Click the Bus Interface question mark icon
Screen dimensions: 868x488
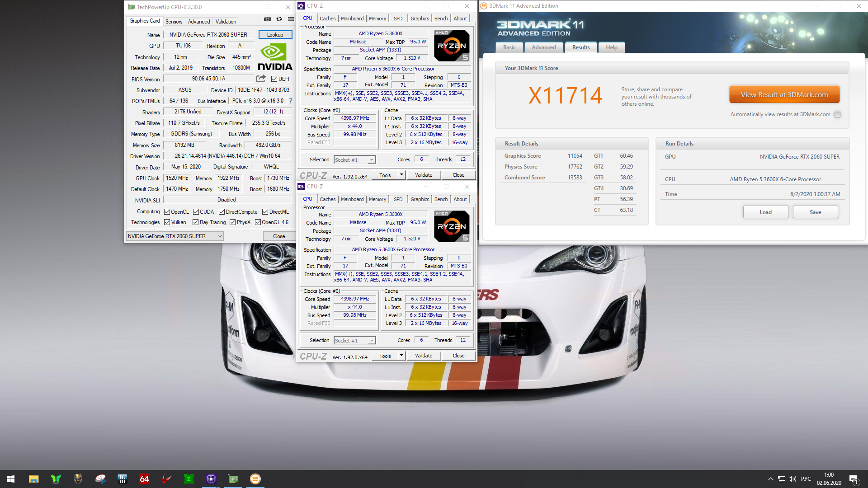tap(291, 101)
